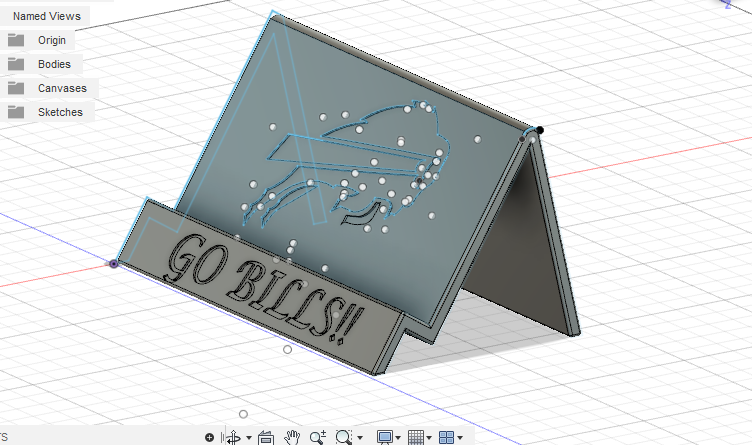
Task: Select the Zoom Window magnifier tool
Action: (x=343, y=437)
